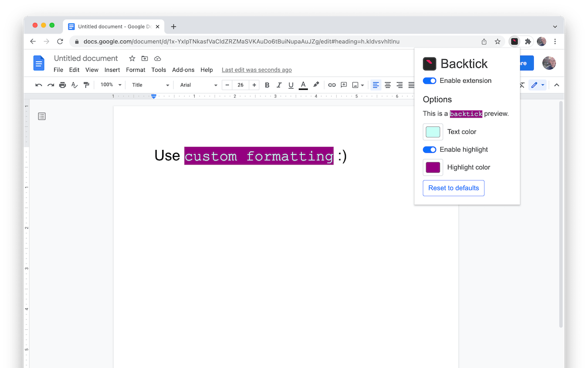This screenshot has height=368, width=588.
Task: Open the File menu
Action: point(58,70)
